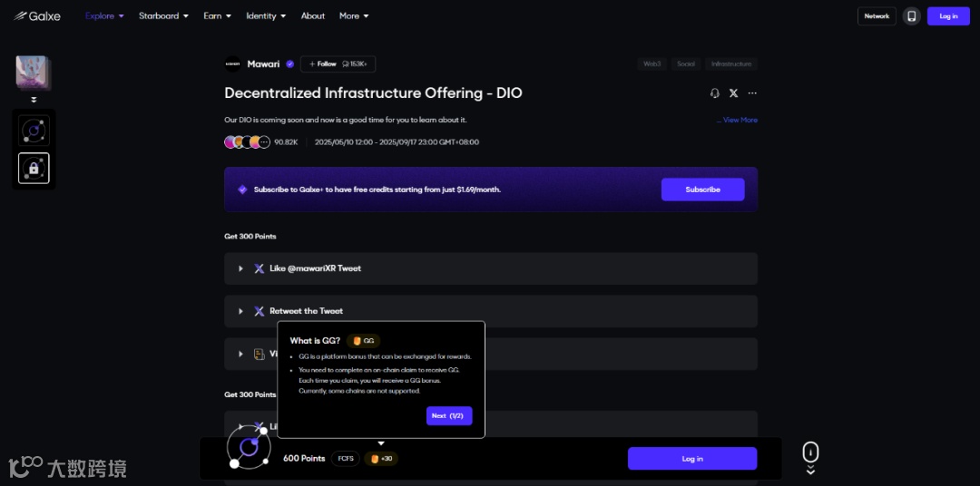Click Mawari's verified badge
The height and width of the screenshot is (486, 980).
(290, 63)
